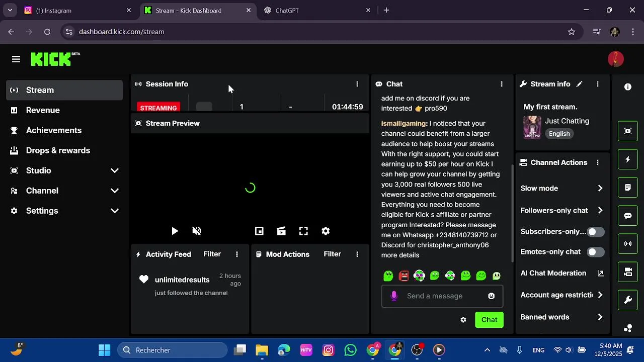
Task: Send message with green Chat button
Action: point(489,320)
